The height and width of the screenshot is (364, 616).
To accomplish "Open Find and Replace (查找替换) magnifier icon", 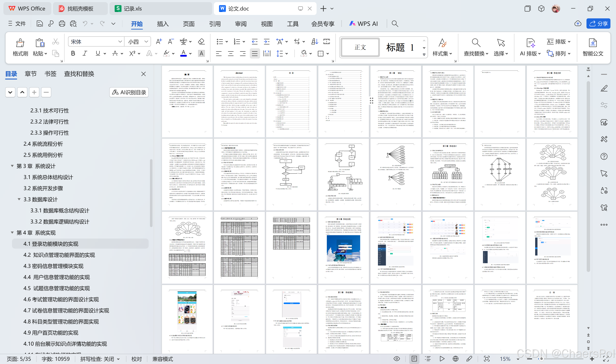I will point(476,43).
